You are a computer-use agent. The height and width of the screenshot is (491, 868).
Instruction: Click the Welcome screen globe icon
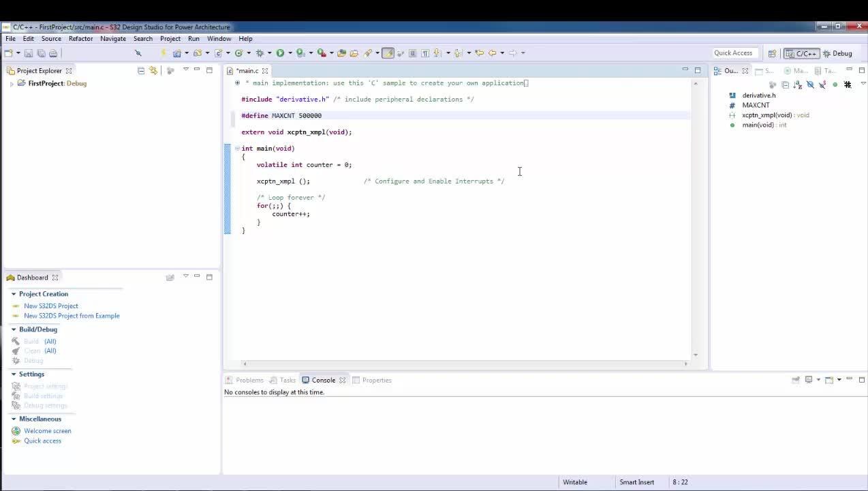(16, 431)
